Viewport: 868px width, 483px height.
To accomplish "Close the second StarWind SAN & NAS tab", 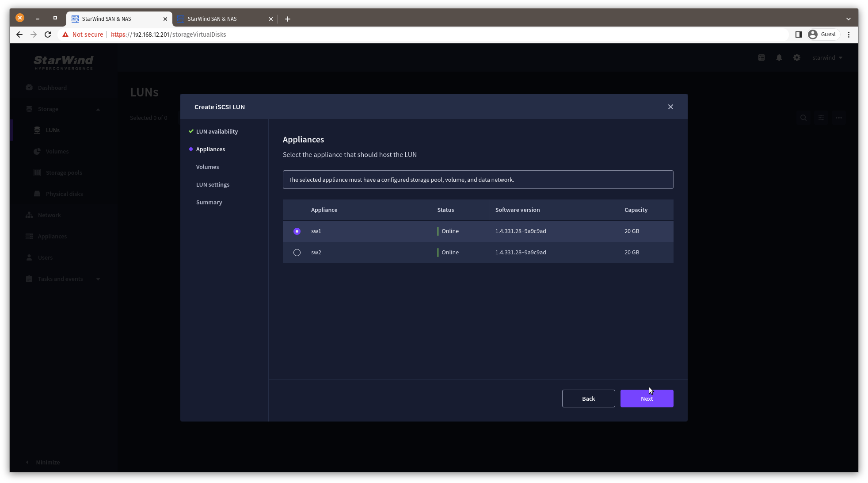I will pos(271,19).
